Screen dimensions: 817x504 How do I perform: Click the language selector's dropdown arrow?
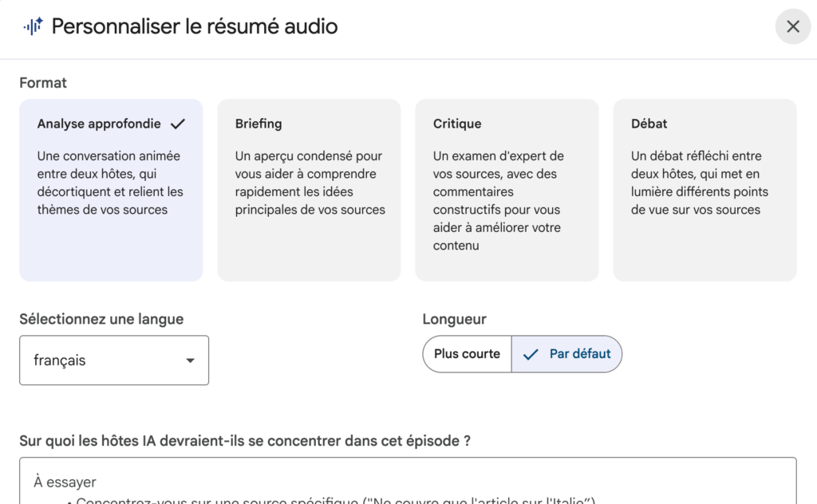pos(190,360)
